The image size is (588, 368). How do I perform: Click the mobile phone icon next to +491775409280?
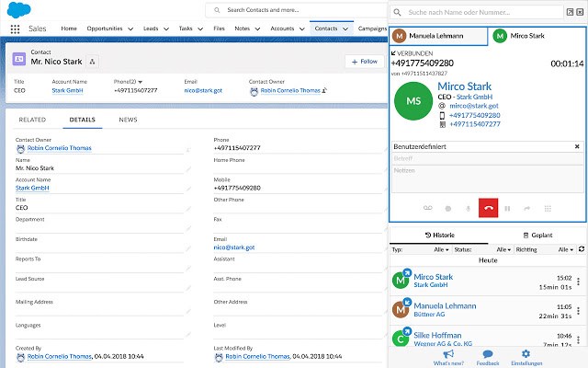tap(442, 115)
